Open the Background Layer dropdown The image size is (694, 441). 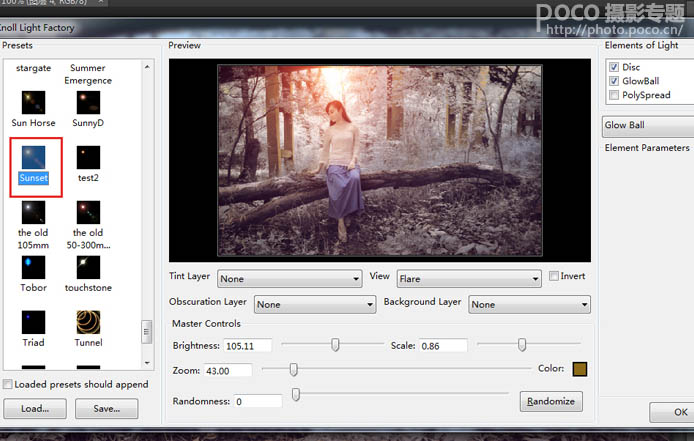(529, 304)
